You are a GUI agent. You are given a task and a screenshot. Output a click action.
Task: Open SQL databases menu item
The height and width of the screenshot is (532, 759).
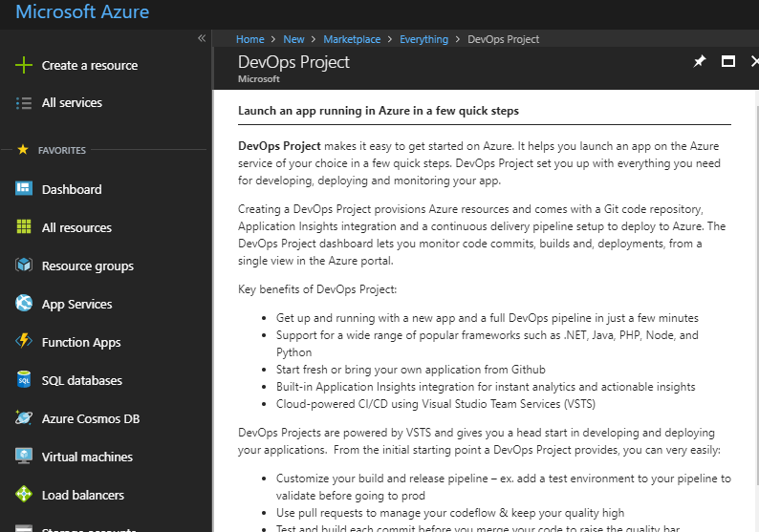point(82,381)
